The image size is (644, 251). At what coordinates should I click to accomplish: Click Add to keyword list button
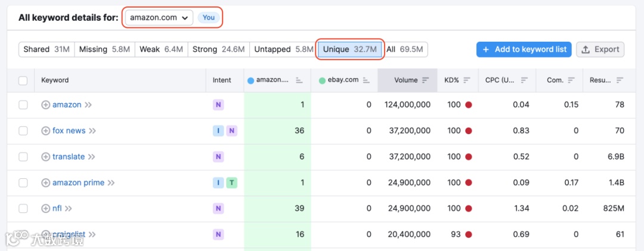(x=524, y=49)
